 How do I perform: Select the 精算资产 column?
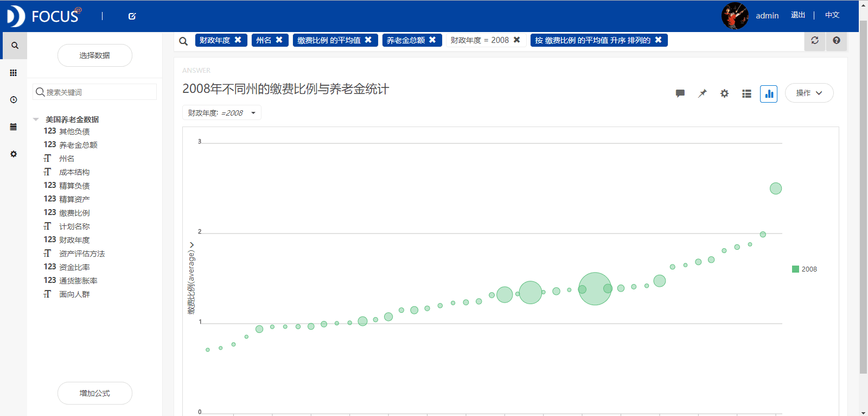click(x=74, y=199)
